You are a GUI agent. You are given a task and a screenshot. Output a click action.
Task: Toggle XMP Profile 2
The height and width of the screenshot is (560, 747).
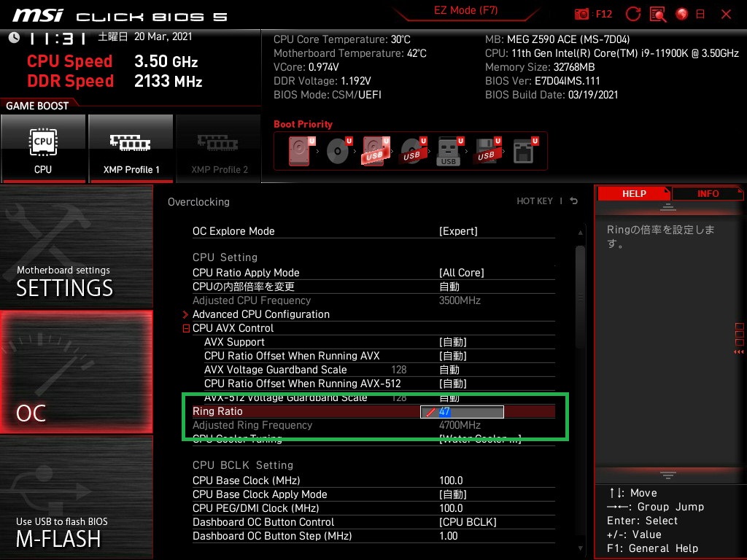pos(219,149)
